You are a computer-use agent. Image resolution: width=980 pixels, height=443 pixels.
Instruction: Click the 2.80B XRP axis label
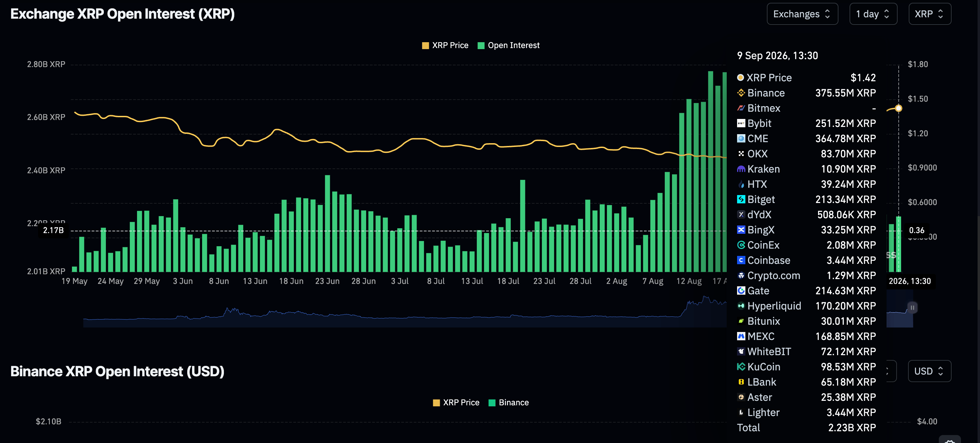(46, 64)
